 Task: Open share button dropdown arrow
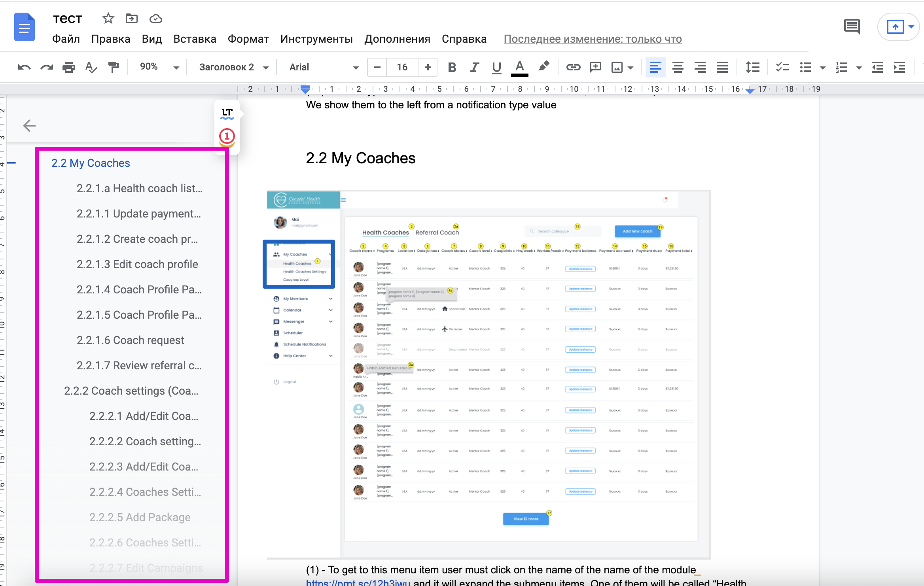911,27
